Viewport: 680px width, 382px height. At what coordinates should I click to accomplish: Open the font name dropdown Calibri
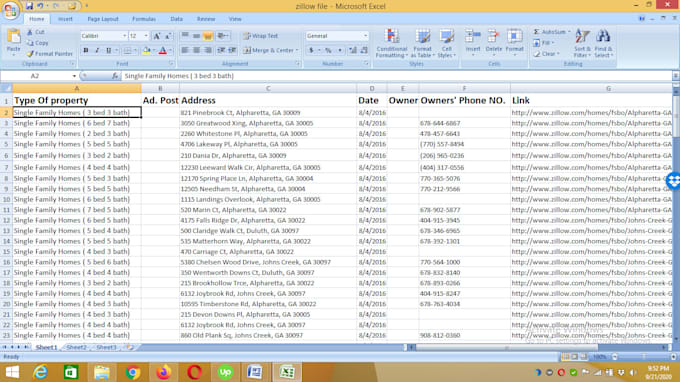pyautogui.click(x=124, y=36)
